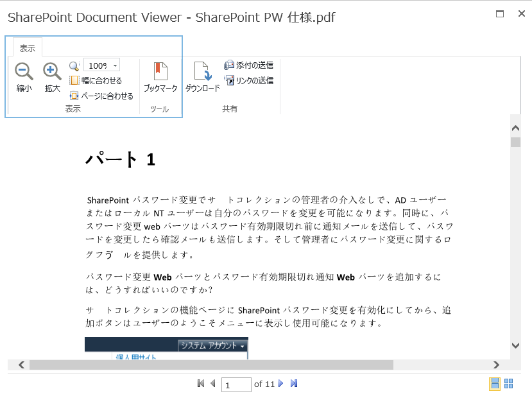Toggle thumbnail grid view mode

[x=509, y=384]
